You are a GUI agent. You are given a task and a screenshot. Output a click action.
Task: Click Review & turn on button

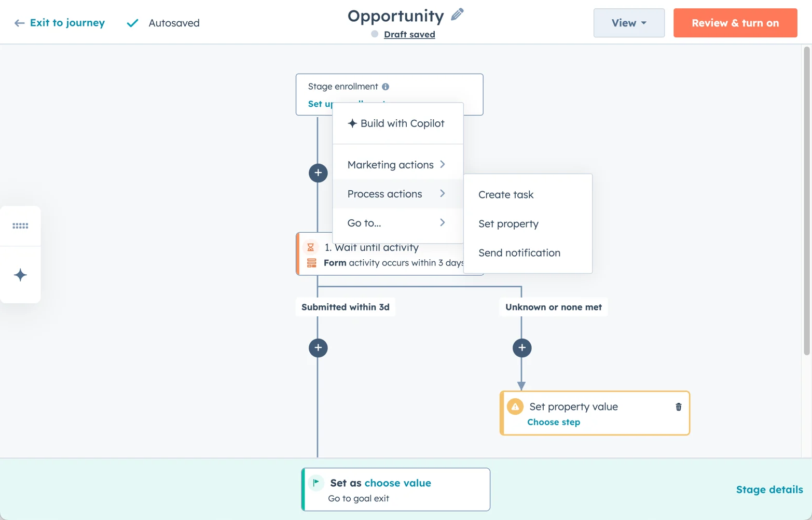pos(735,23)
